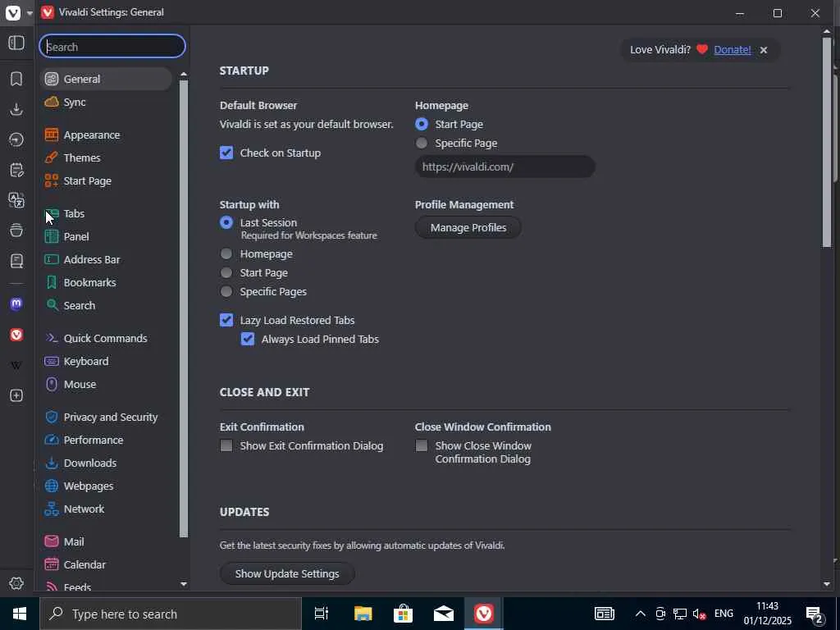Click the red heart next to Love Vivaldi
Viewport: 840px width, 630px height.
pos(702,50)
